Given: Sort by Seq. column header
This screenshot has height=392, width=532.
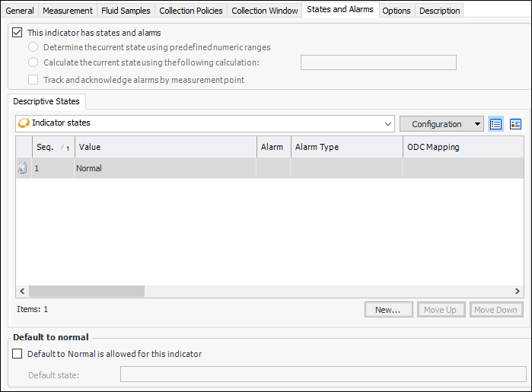Looking at the screenshot, I should pos(53,147).
